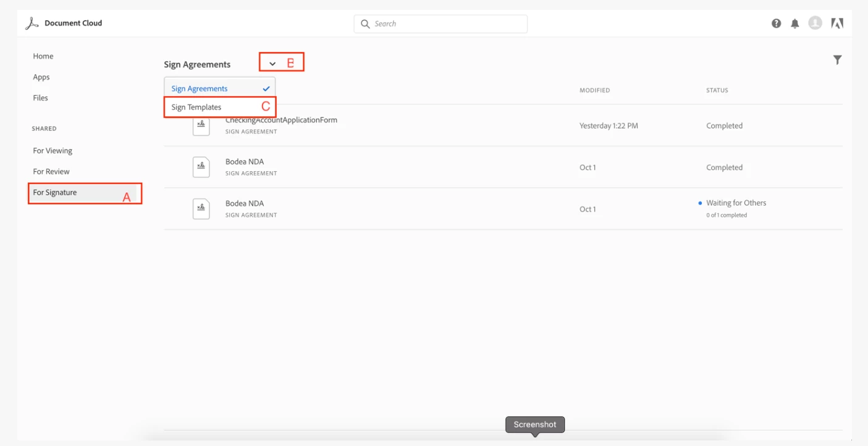This screenshot has width=868, height=446.
Task: Click the Adobe logo icon at top right
Action: (837, 23)
